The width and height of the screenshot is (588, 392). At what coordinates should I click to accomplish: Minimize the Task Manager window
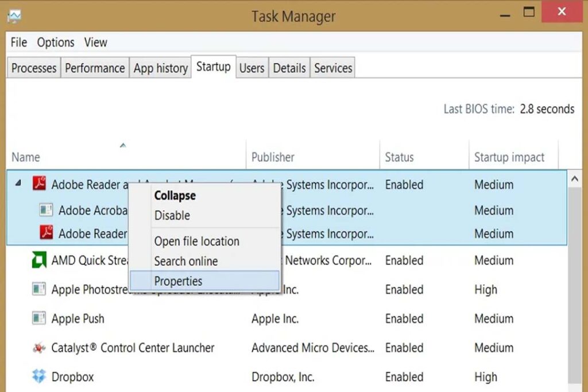[x=505, y=15]
